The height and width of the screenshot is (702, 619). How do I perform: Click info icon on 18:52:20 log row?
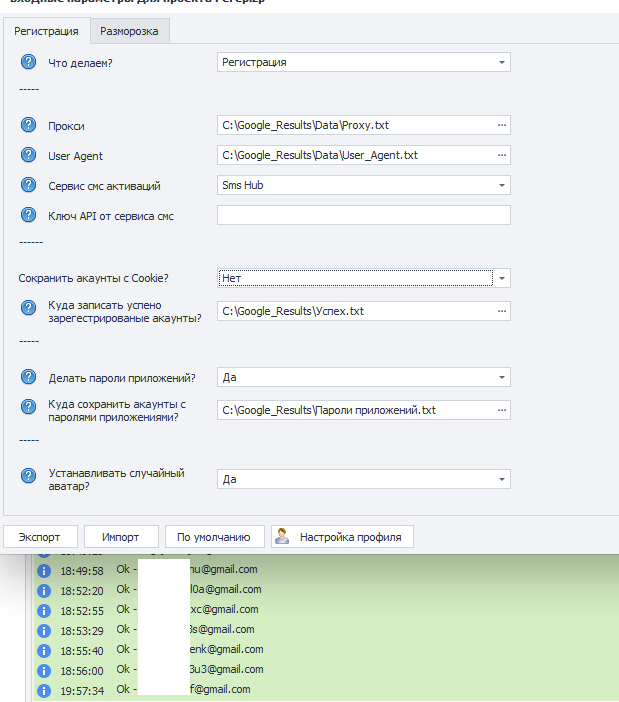[x=43, y=591]
